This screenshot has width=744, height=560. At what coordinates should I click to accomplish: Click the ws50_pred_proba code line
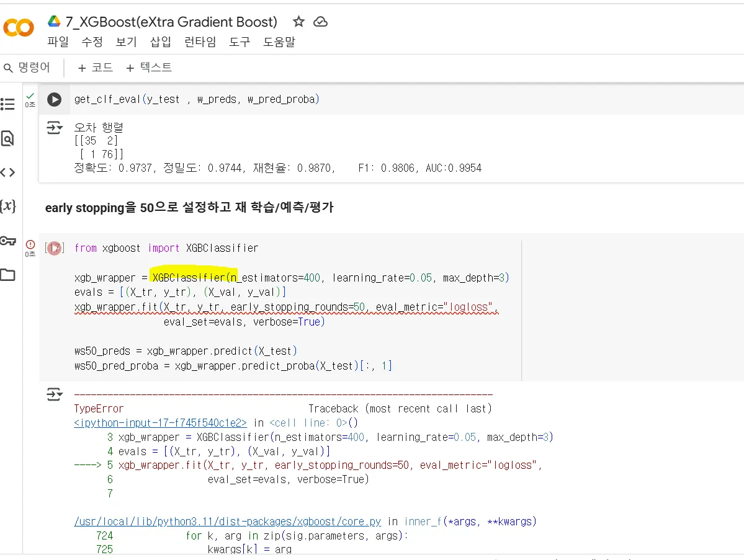(233, 366)
